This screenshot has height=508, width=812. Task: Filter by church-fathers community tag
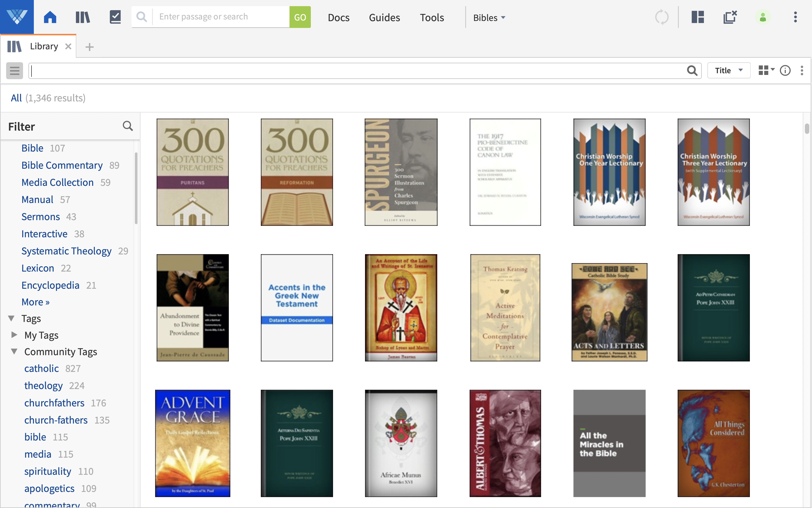(x=56, y=420)
